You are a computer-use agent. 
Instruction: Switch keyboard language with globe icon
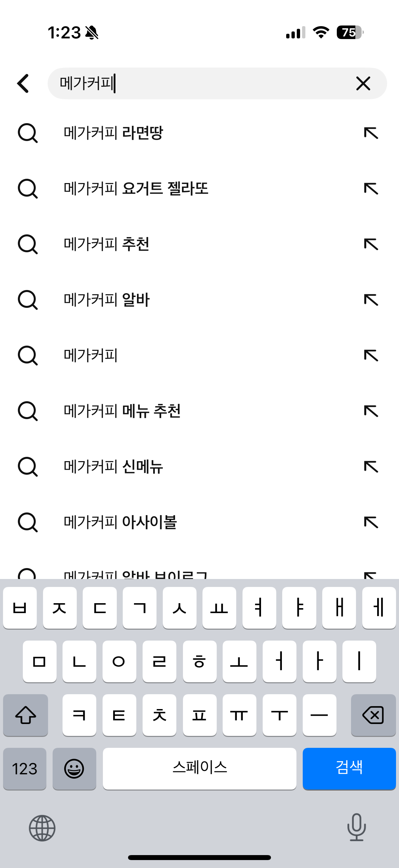coord(42,828)
